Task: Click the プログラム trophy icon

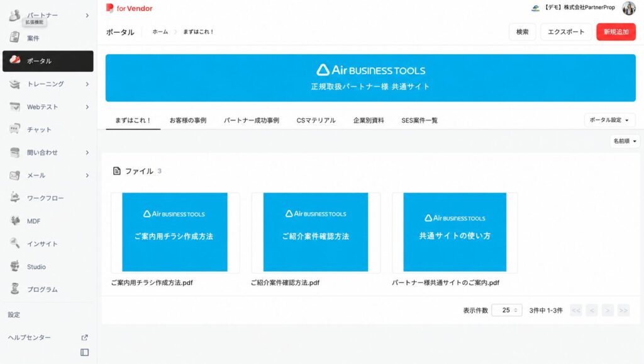Action: coord(15,289)
